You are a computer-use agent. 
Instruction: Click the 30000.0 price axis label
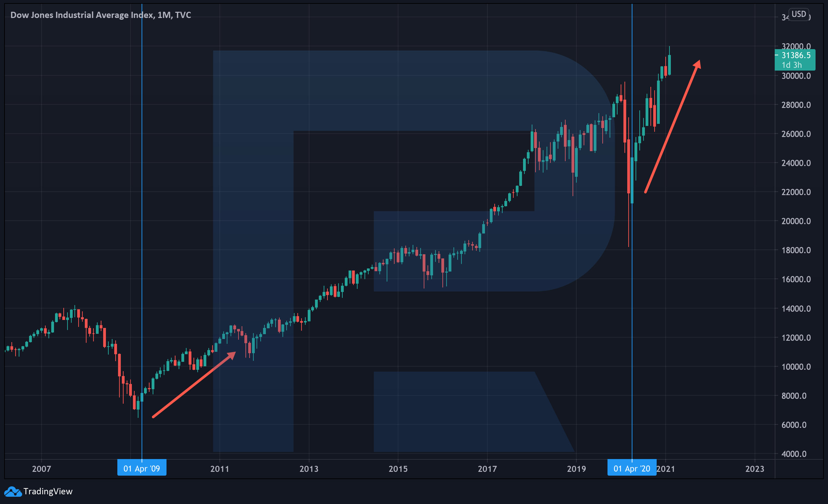[796, 76]
